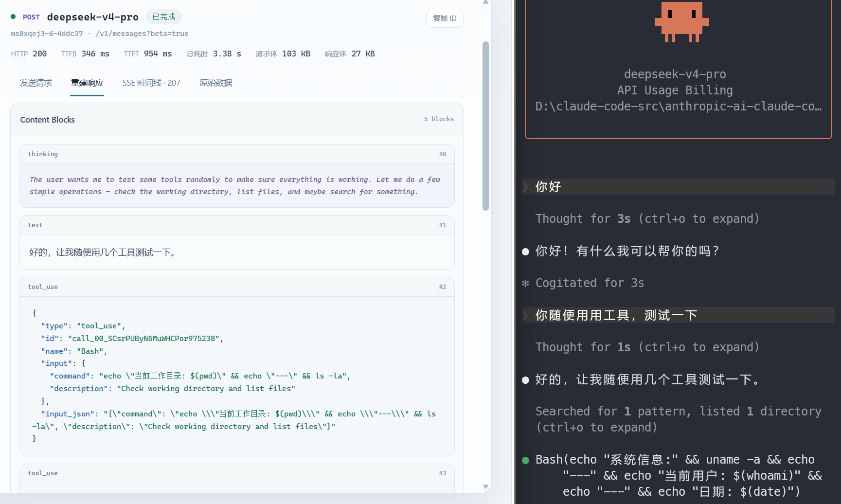Collapse the text block #1 header

(x=237, y=225)
